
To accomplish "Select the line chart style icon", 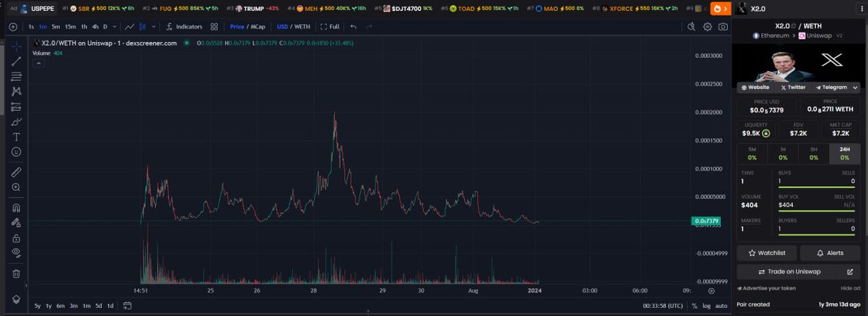I will [129, 27].
